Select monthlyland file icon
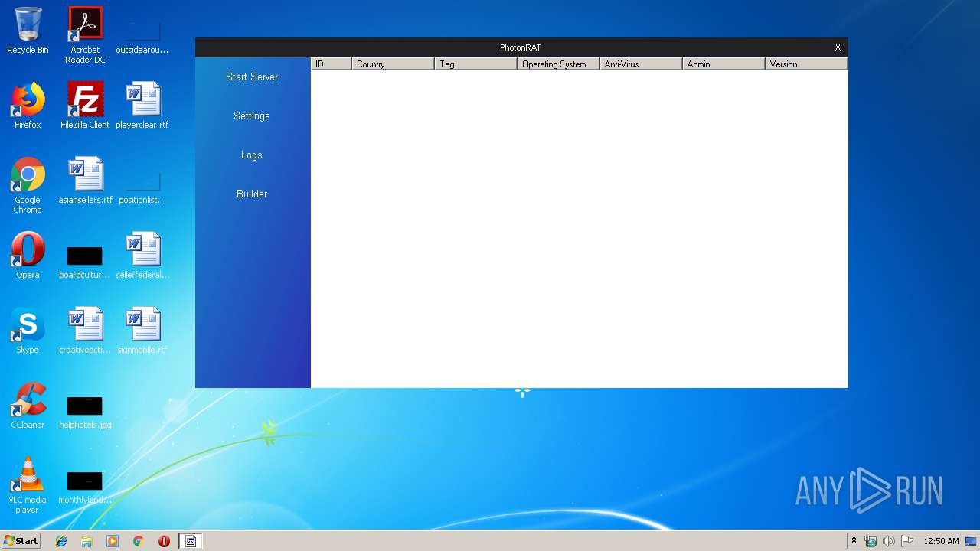Screen dimensions: 980x551 point(85,487)
